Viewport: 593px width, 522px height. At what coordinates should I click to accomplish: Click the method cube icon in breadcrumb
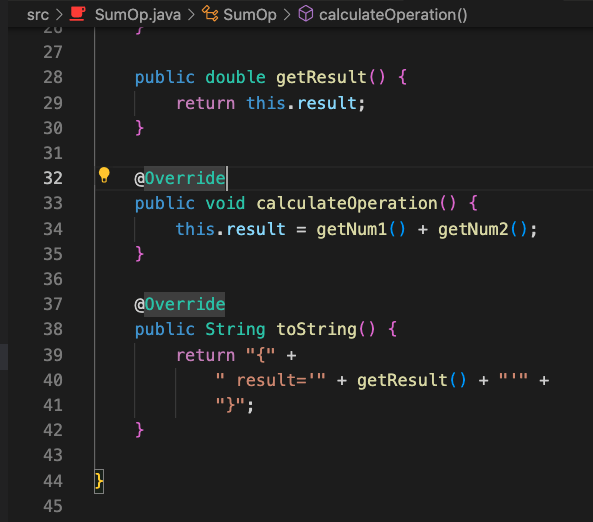point(306,14)
